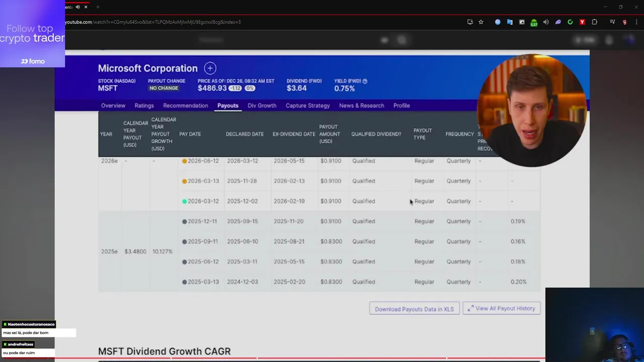Click the Payout Type column header
This screenshot has height=362, width=644.
tap(423, 134)
